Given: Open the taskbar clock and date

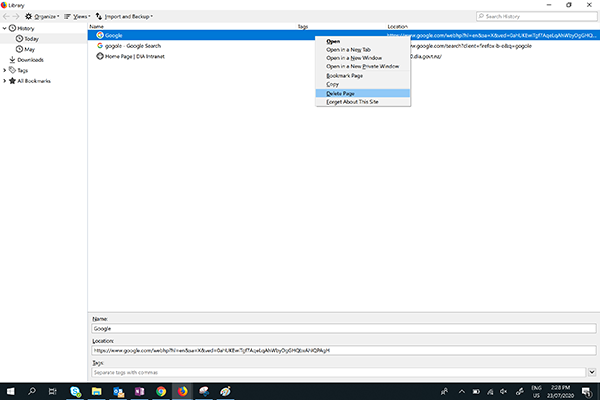Looking at the screenshot, I should click(560, 392).
